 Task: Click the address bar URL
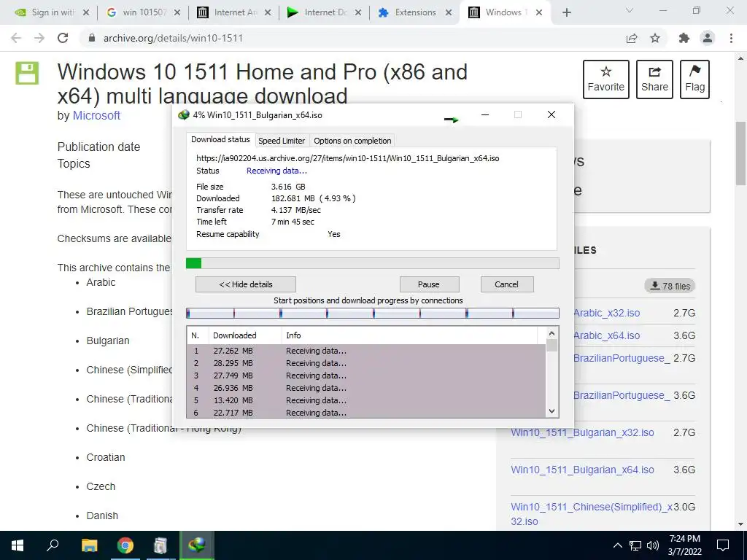pos(173,38)
